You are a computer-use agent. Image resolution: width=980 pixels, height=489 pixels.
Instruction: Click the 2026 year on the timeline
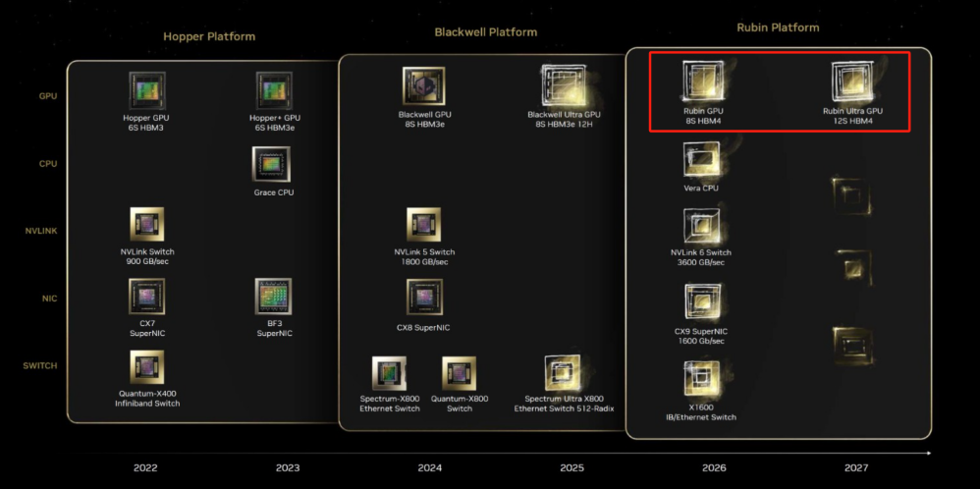point(714,467)
